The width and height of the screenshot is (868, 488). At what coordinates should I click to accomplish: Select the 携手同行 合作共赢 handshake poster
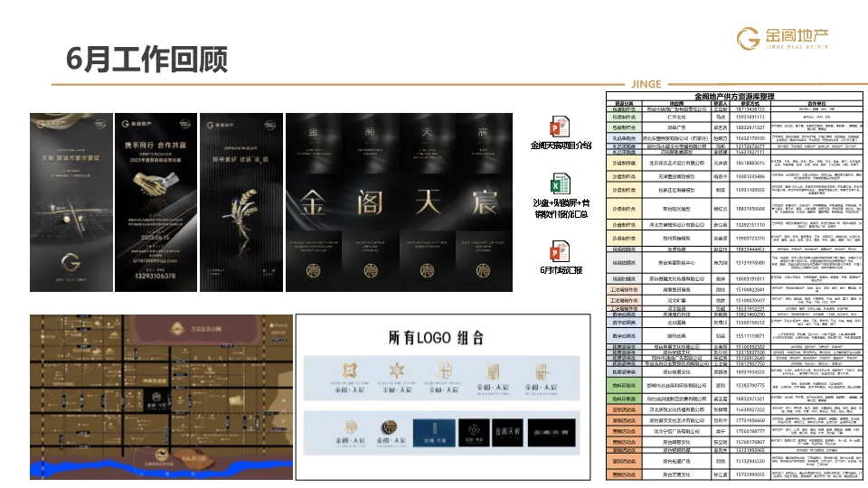pyautogui.click(x=156, y=202)
